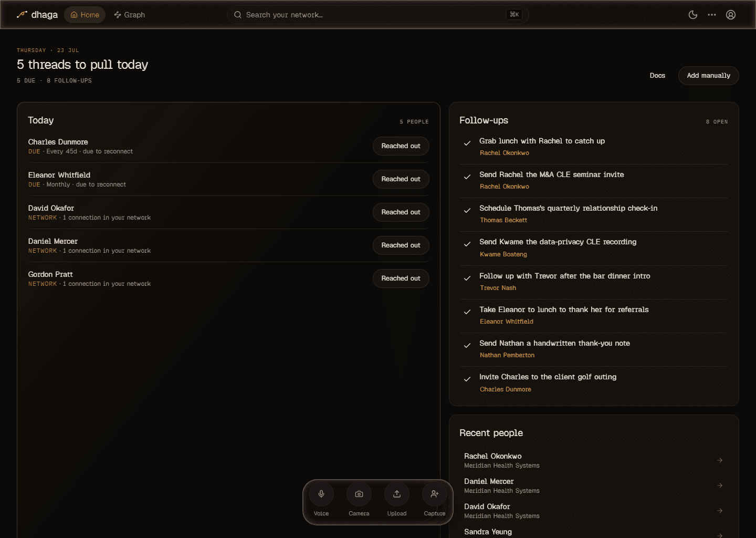Switch to the Graph tab
The height and width of the screenshot is (538, 756).
130,15
